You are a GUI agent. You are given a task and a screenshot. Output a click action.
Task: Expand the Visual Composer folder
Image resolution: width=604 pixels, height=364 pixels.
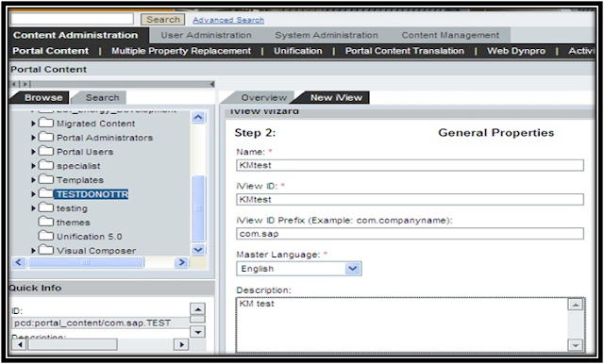pyautogui.click(x=33, y=251)
